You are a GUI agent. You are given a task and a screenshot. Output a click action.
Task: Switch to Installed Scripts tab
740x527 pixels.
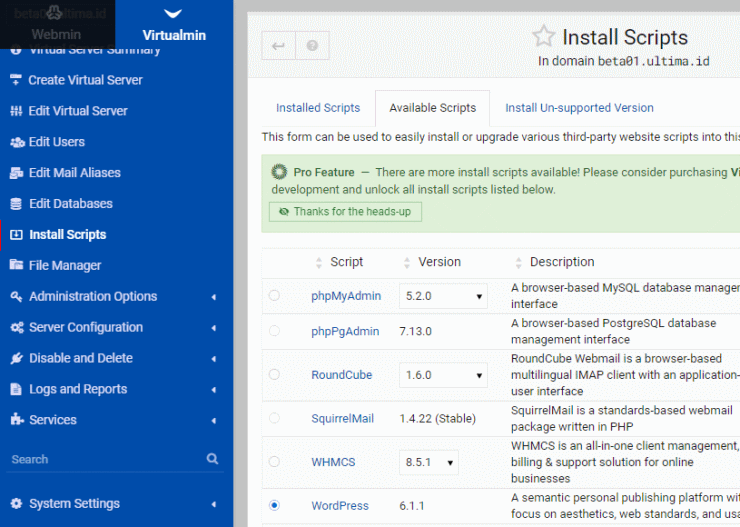[x=318, y=108]
